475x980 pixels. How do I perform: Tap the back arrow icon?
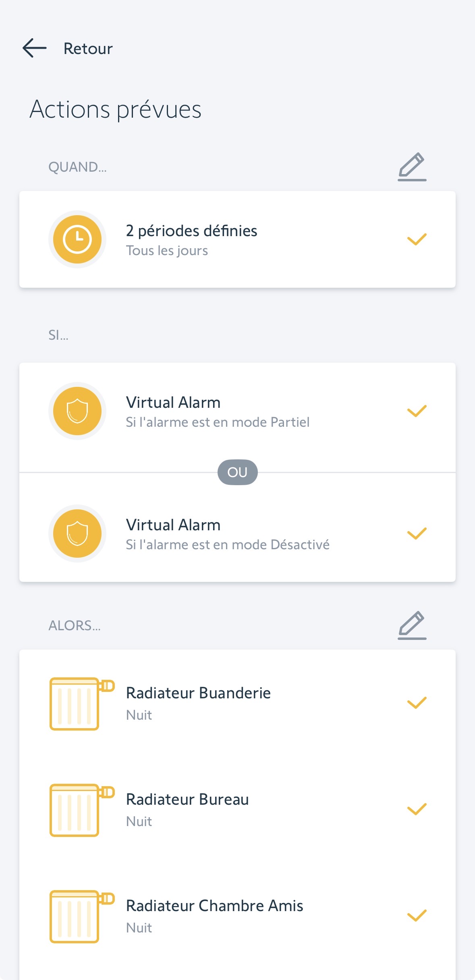click(x=35, y=48)
